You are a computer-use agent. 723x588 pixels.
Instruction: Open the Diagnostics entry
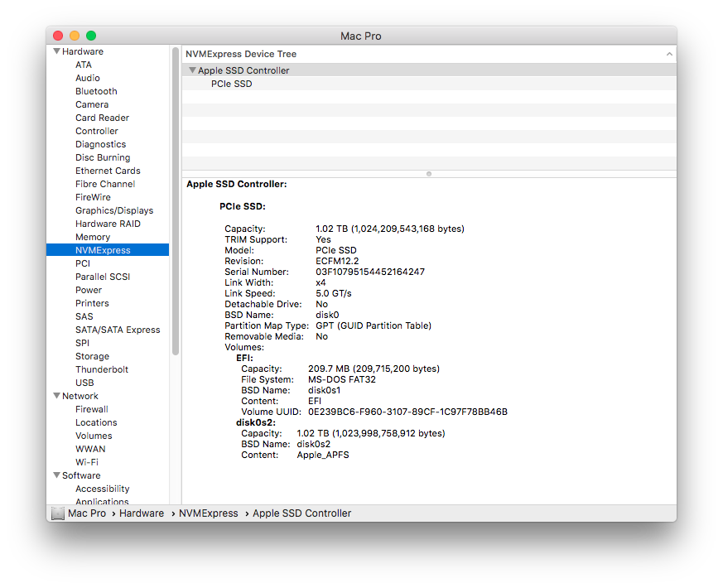tap(100, 144)
